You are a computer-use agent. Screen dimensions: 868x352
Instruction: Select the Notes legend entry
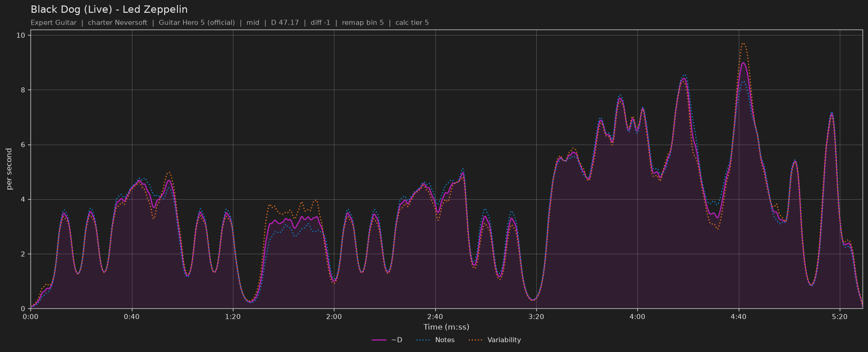tap(435, 340)
